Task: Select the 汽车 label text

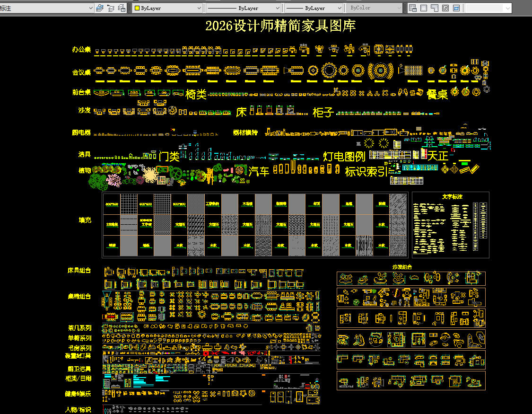Action: click(259, 171)
